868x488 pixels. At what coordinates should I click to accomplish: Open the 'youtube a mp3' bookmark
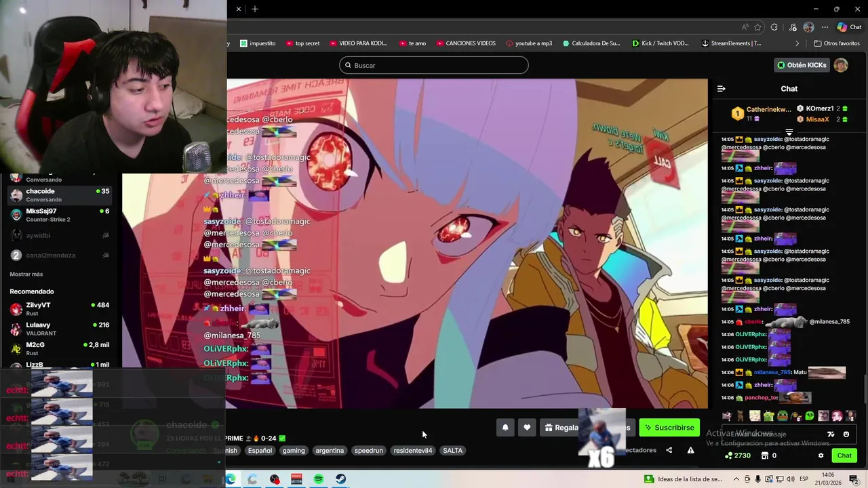[x=529, y=43]
